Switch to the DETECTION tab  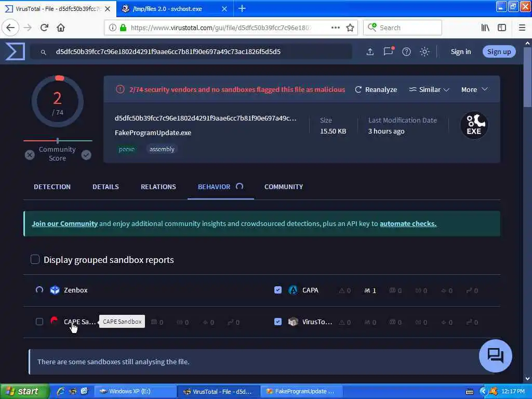tap(52, 187)
